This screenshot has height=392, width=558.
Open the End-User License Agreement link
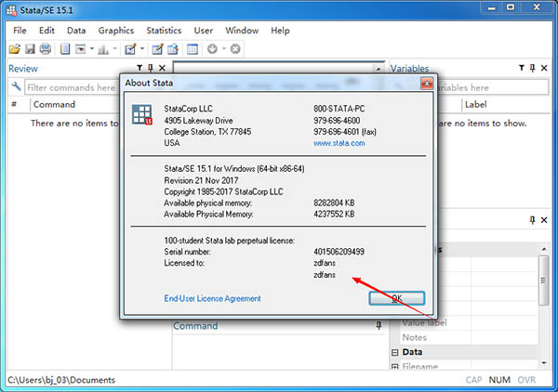[212, 298]
